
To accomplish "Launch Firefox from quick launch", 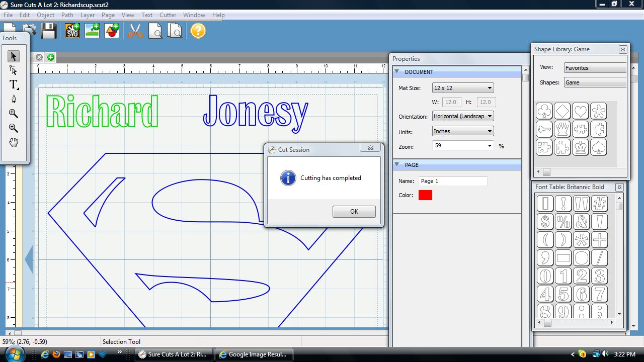I will point(56,354).
